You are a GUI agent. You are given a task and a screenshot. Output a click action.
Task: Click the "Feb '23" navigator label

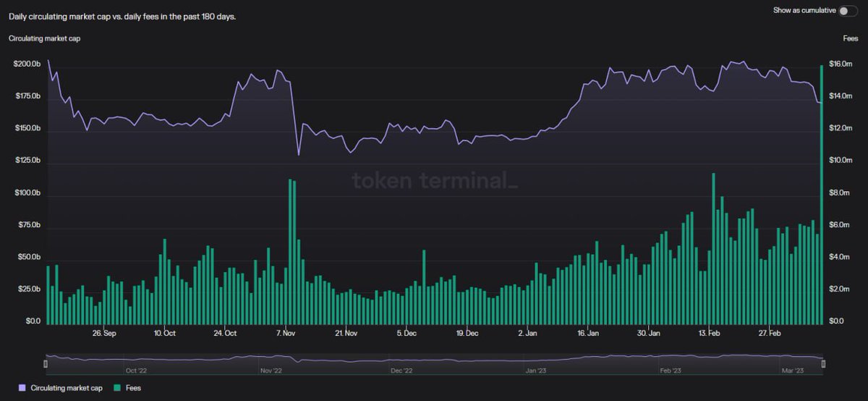click(x=671, y=371)
